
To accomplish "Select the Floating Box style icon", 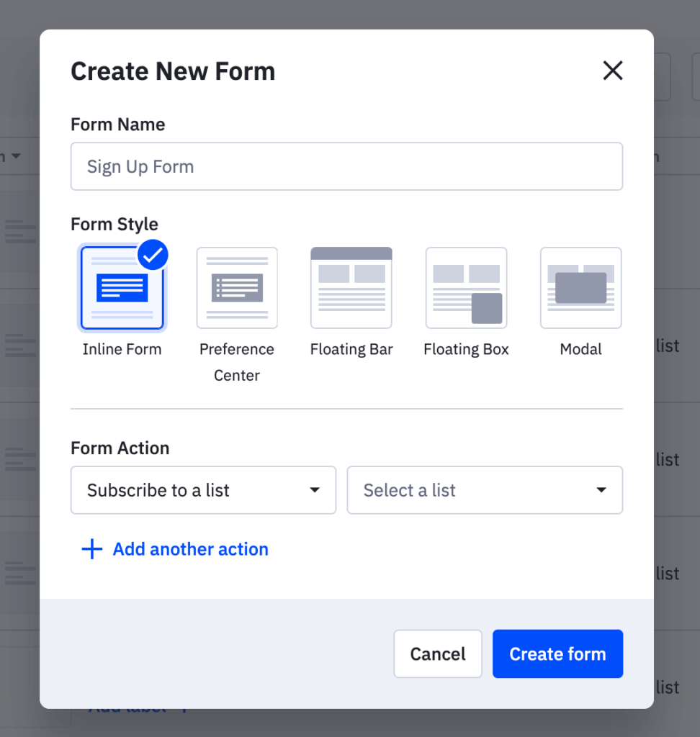I will (466, 288).
